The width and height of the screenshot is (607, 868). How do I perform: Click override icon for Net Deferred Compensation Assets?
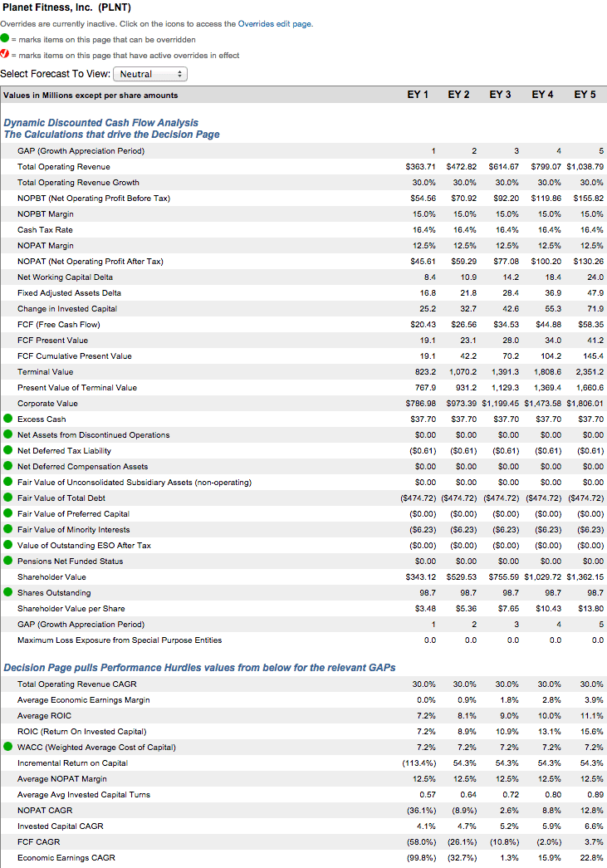click(x=7, y=465)
